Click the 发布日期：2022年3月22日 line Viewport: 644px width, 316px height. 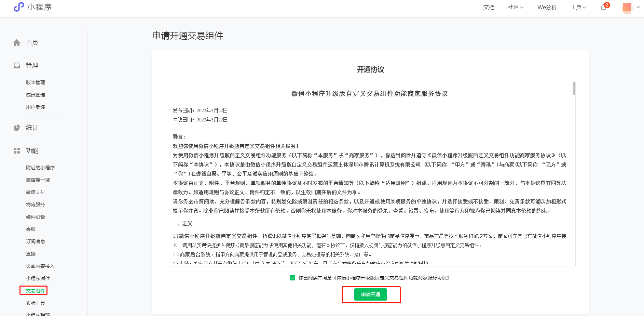coord(200,110)
